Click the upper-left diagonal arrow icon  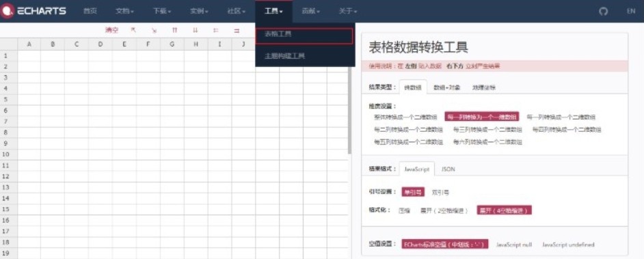click(133, 30)
